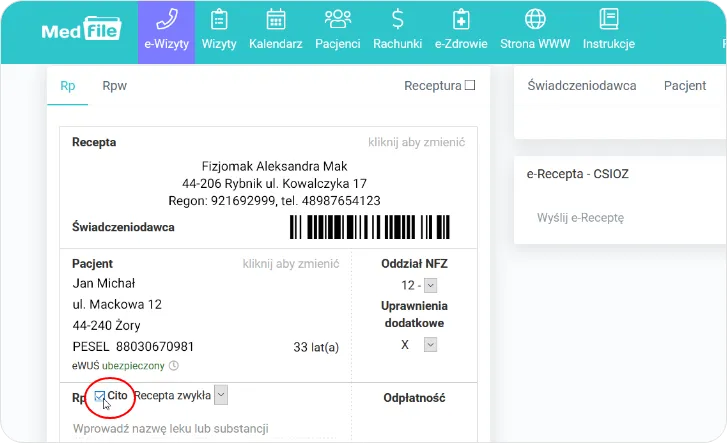This screenshot has width=727, height=443.
Task: Select the Świadczeniodawca tab
Action: [x=581, y=86]
